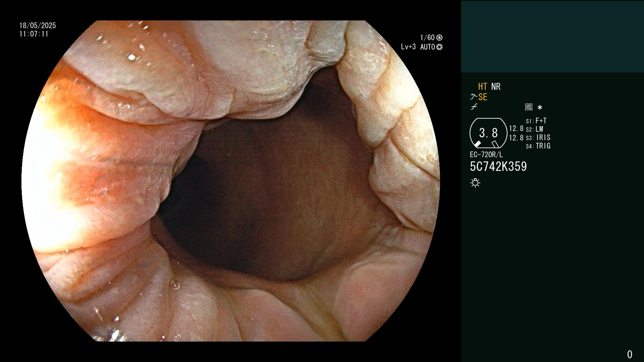This screenshot has width=644, height=362.
Task: Click the S2: LM switch assignment
Action: tap(535, 129)
